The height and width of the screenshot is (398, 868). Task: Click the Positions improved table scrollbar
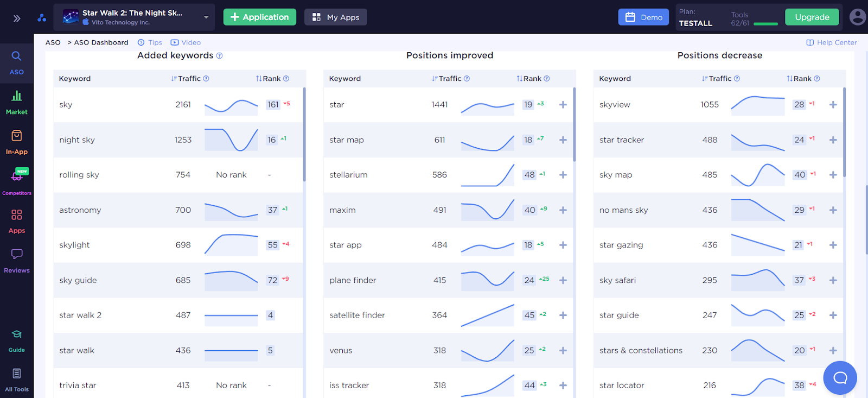point(575,124)
